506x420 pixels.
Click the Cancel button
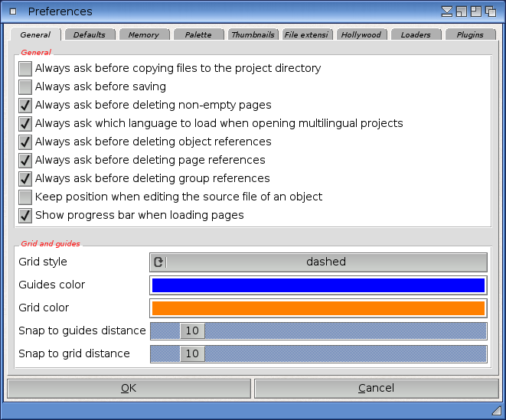click(376, 389)
